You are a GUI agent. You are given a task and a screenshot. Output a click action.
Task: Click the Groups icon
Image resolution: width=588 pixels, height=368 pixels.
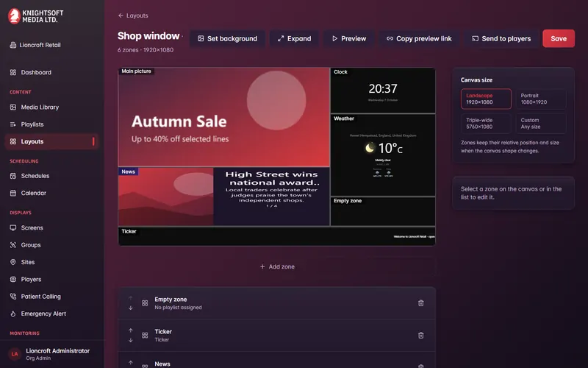coord(13,245)
